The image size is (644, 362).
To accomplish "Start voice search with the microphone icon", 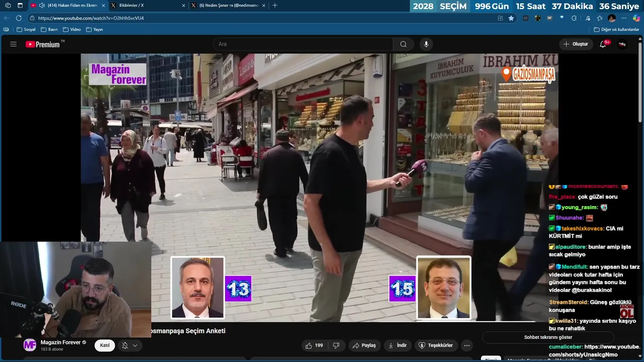I will click(426, 44).
